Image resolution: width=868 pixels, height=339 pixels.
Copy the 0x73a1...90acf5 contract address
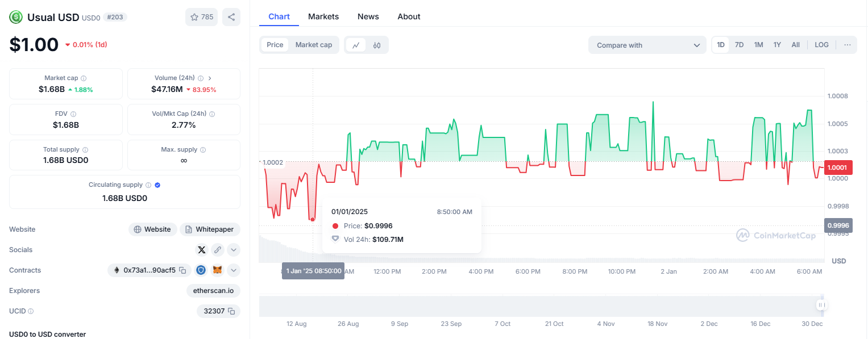[x=182, y=270]
